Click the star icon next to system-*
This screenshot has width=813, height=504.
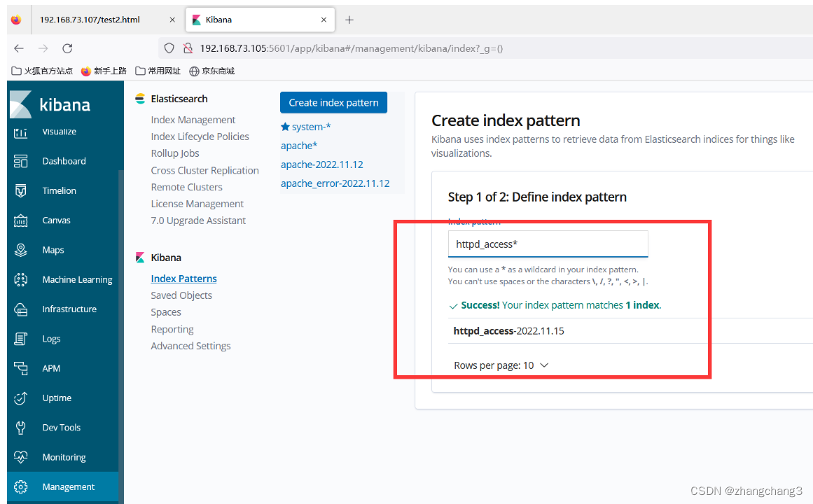(284, 127)
